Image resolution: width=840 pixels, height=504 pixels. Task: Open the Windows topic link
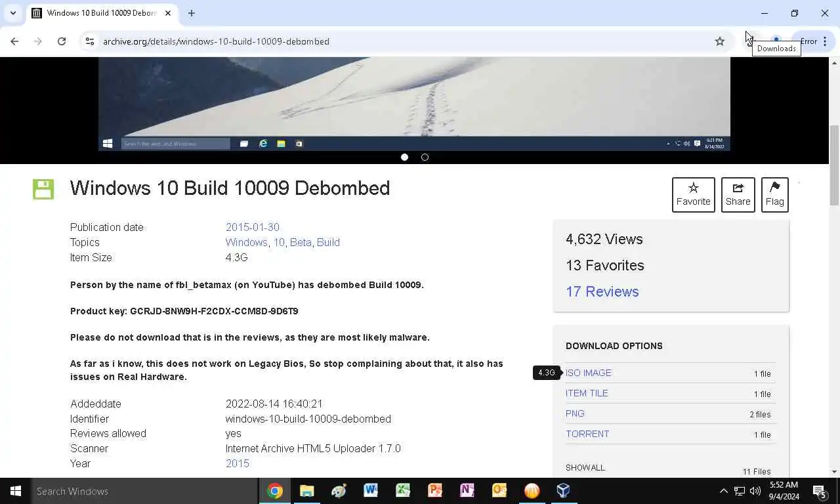point(246,242)
